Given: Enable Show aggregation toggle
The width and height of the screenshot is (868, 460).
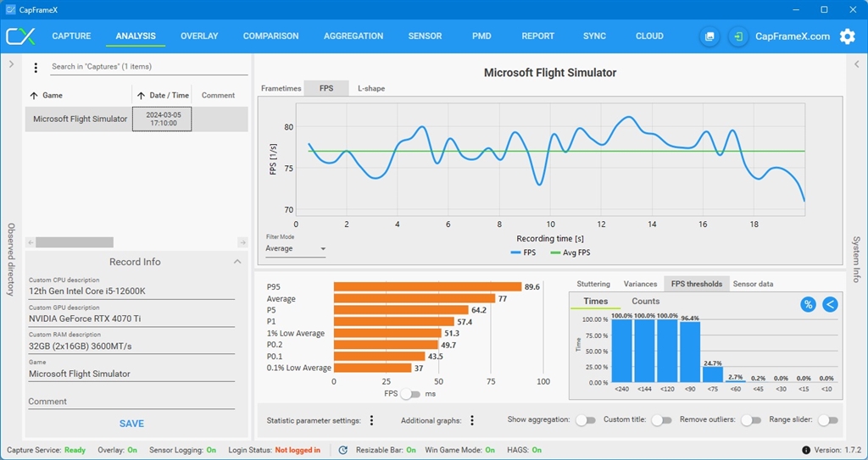Looking at the screenshot, I should click(585, 420).
